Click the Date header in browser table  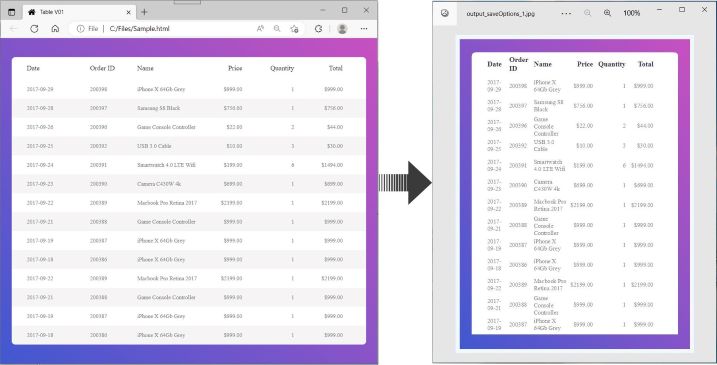coord(33,68)
